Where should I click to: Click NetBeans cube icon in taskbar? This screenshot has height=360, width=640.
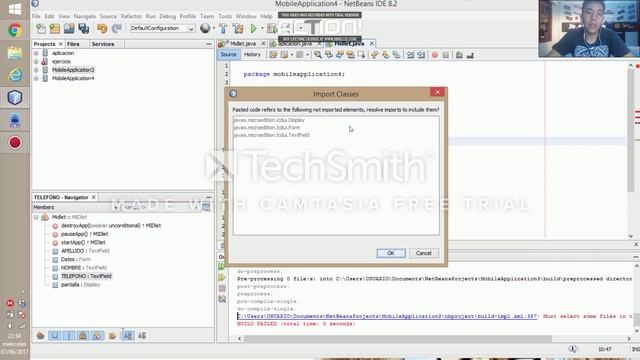pos(15,98)
